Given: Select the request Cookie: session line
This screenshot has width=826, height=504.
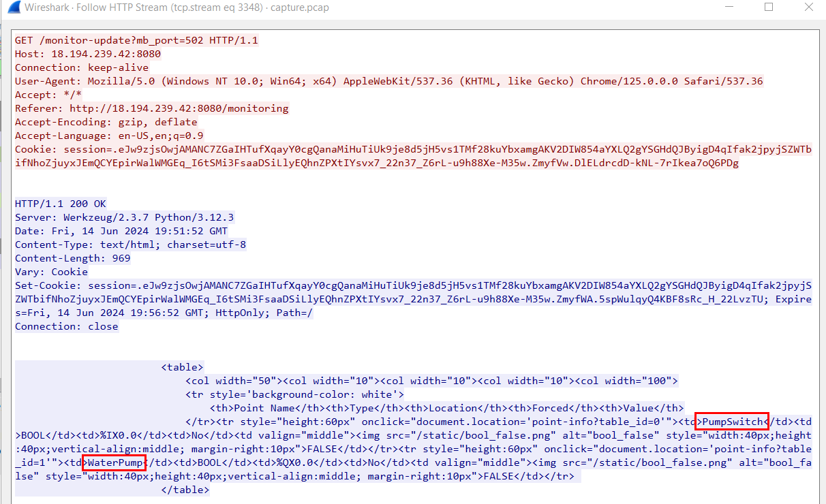Looking at the screenshot, I should [x=413, y=156].
